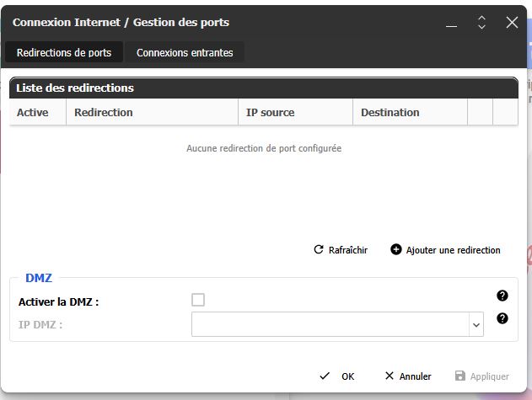
Task: Open help icon for Activer la DMZ
Action: (502, 296)
